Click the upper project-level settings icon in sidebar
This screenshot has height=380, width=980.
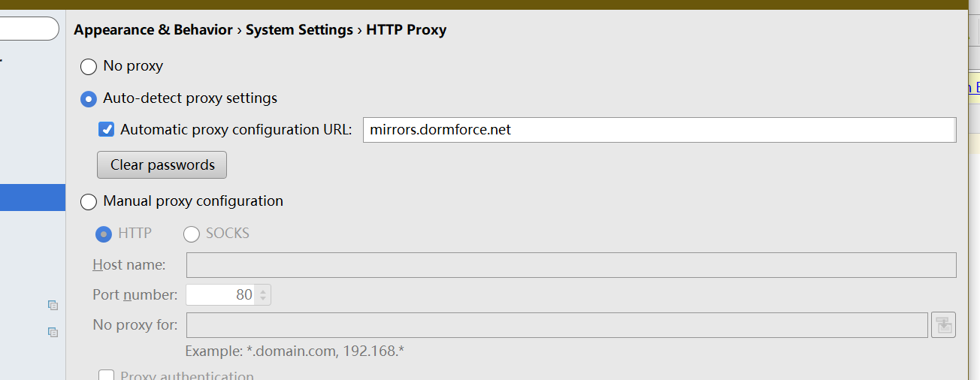(53, 305)
